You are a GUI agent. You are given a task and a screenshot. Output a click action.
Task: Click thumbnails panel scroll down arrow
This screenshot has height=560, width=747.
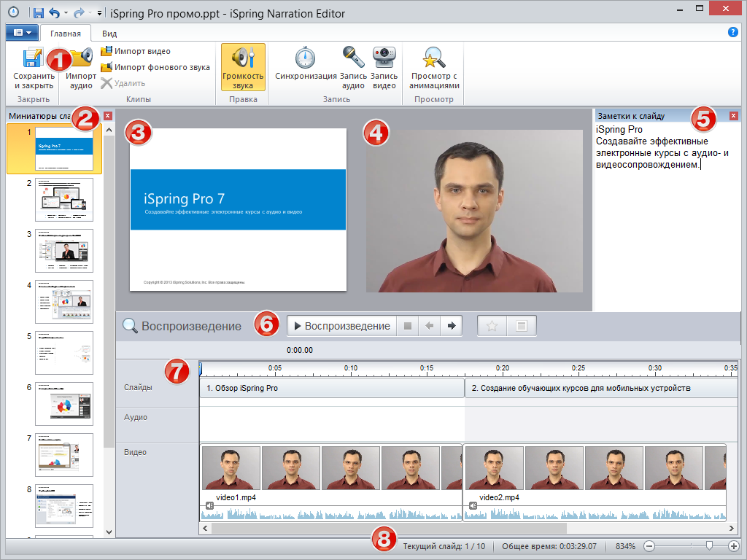click(x=109, y=532)
